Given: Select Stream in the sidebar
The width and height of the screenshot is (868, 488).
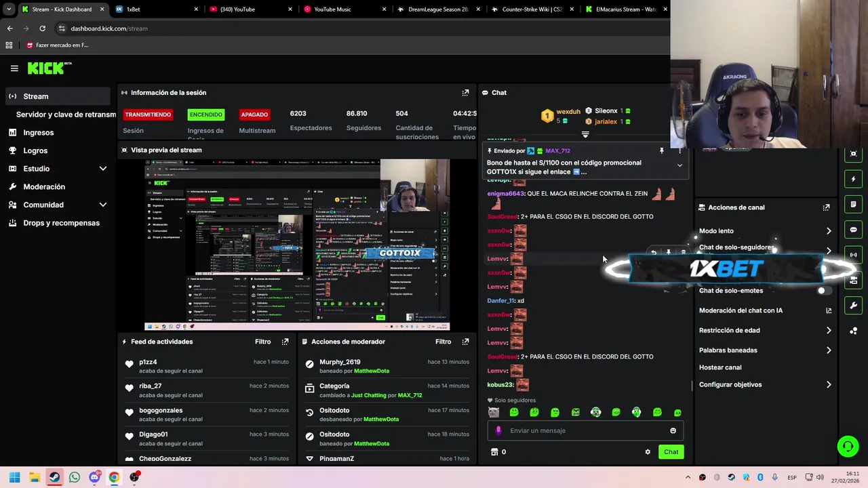Looking at the screenshot, I should pyautogui.click(x=58, y=96).
